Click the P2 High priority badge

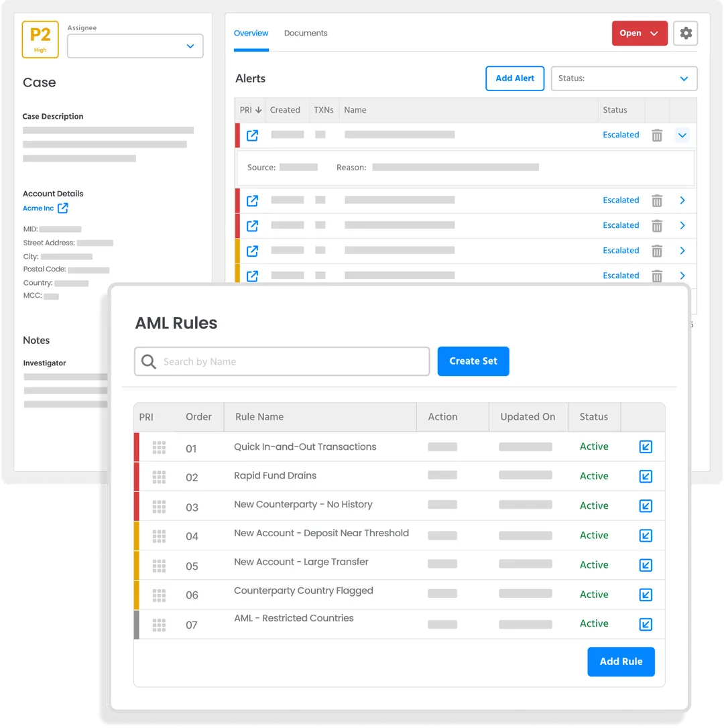point(40,40)
